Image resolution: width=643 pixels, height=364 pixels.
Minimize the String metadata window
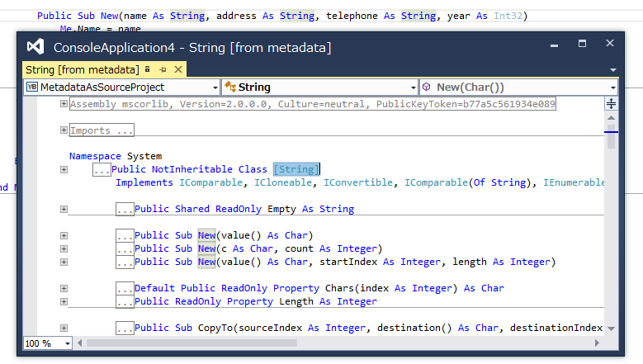pyautogui.click(x=554, y=45)
